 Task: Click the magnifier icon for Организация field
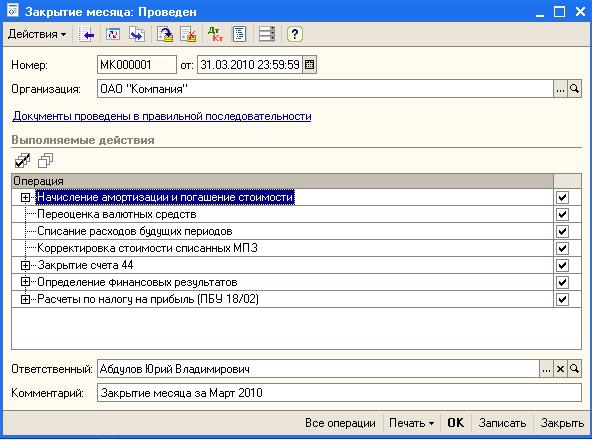pyautogui.click(x=574, y=89)
